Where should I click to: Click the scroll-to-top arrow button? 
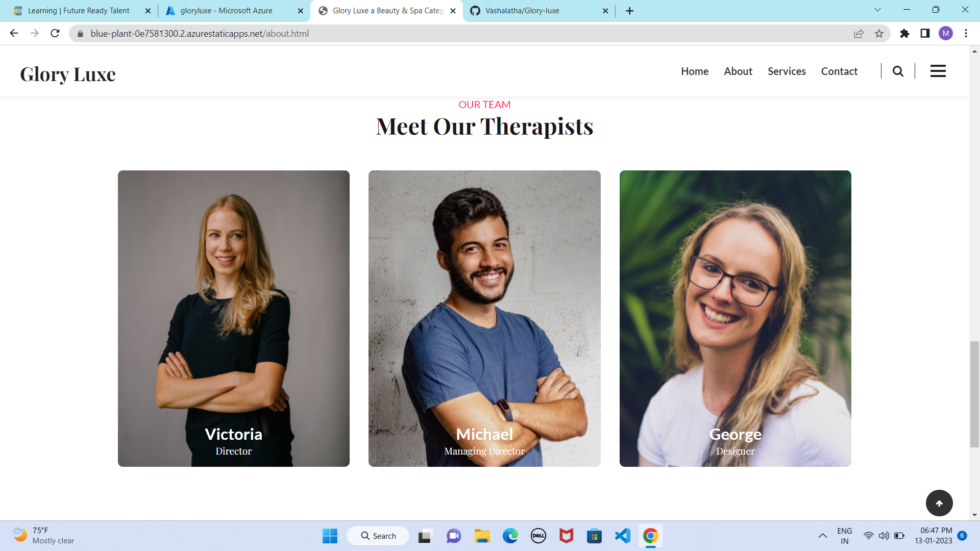click(x=939, y=503)
